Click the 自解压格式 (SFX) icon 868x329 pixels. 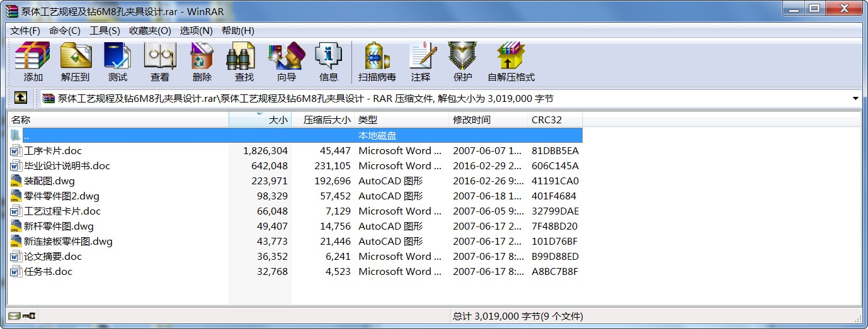[x=511, y=61]
